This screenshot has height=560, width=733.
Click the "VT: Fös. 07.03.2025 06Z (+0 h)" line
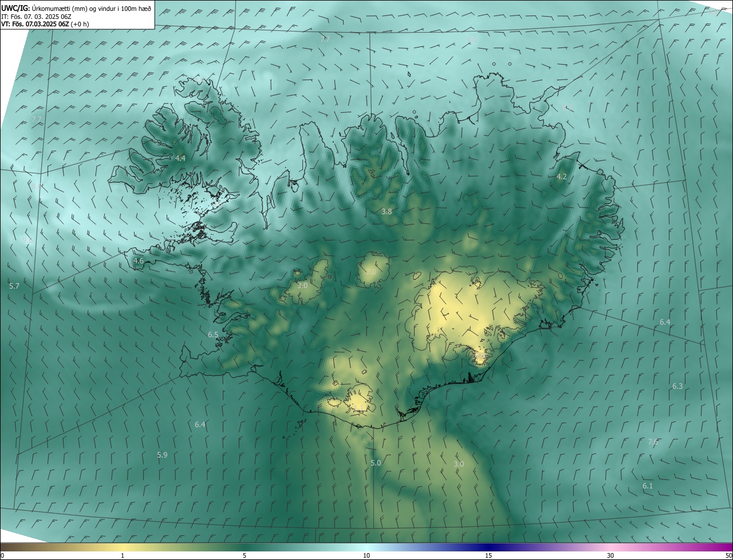[45, 23]
